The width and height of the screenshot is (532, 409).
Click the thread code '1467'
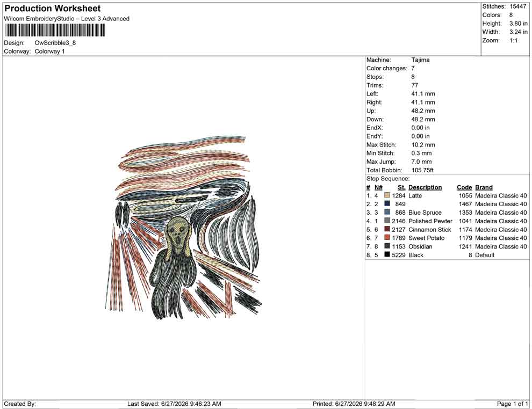465,204
